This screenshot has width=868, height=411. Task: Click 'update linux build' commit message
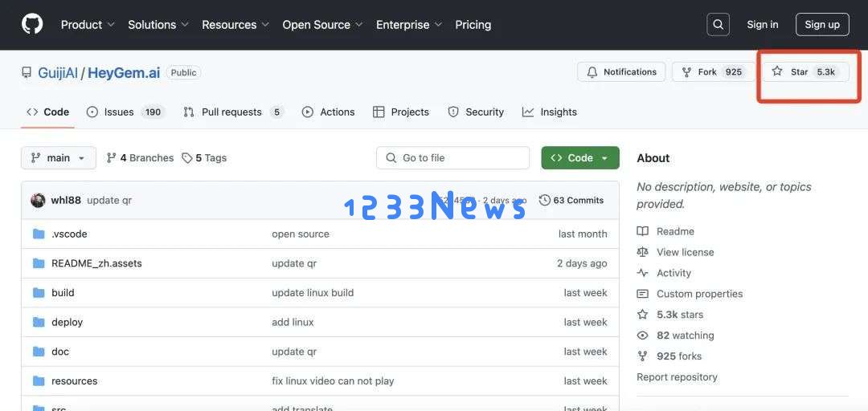coord(313,293)
